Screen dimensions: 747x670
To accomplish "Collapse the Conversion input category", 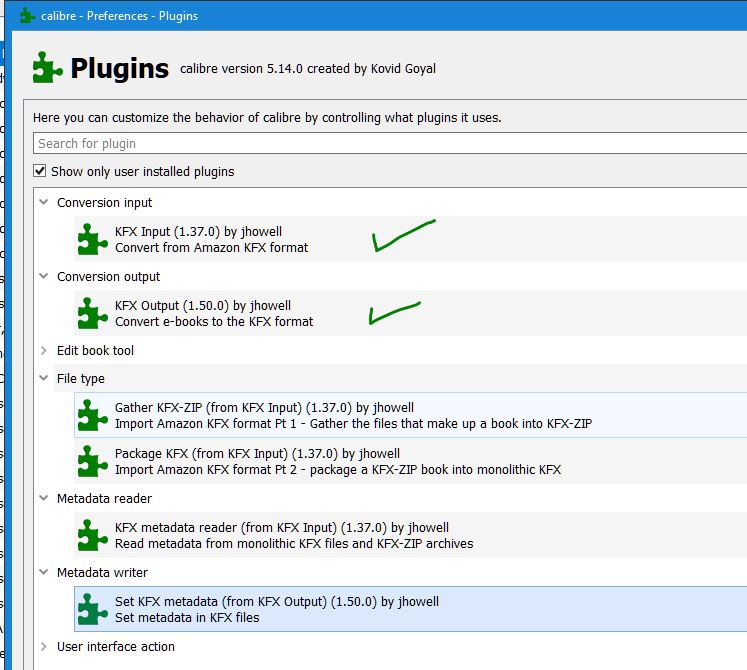I will point(44,202).
